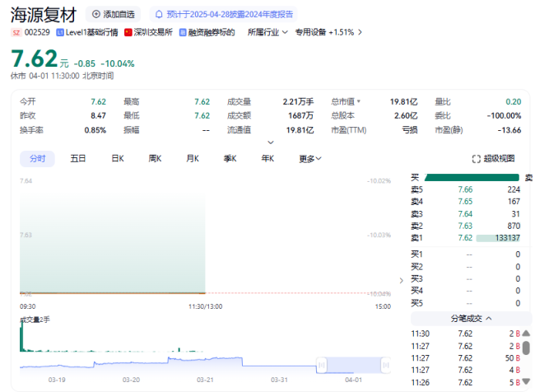This screenshot has height=392, width=535.
Task: Collapse the 分笔成交 section
Action: click(471, 319)
